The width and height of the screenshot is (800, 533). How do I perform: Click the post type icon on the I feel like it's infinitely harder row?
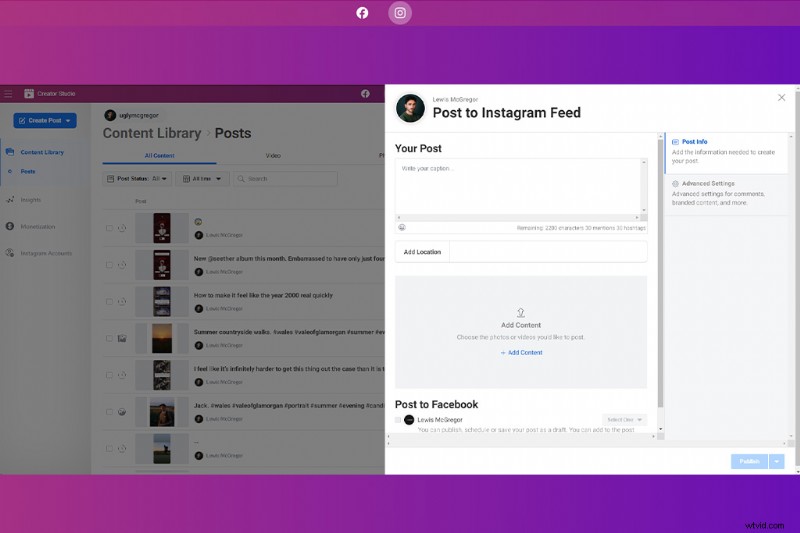click(x=122, y=375)
